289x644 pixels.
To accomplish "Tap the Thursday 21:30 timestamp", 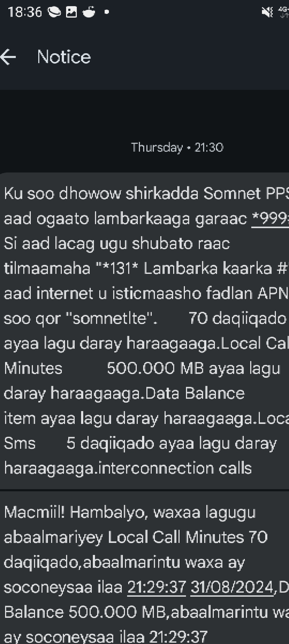I will click(177, 147).
